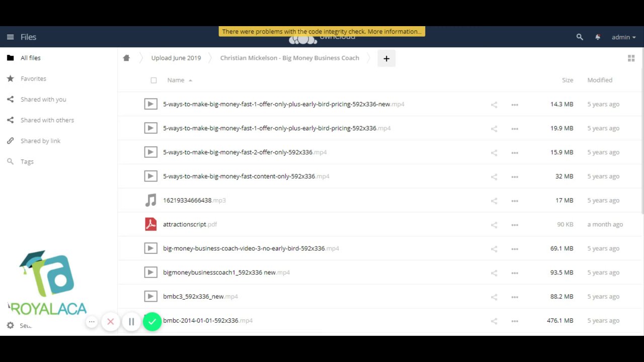Image resolution: width=644 pixels, height=362 pixels.
Task: Share bigmoneybusinesscoach1 video file
Action: coord(494,273)
